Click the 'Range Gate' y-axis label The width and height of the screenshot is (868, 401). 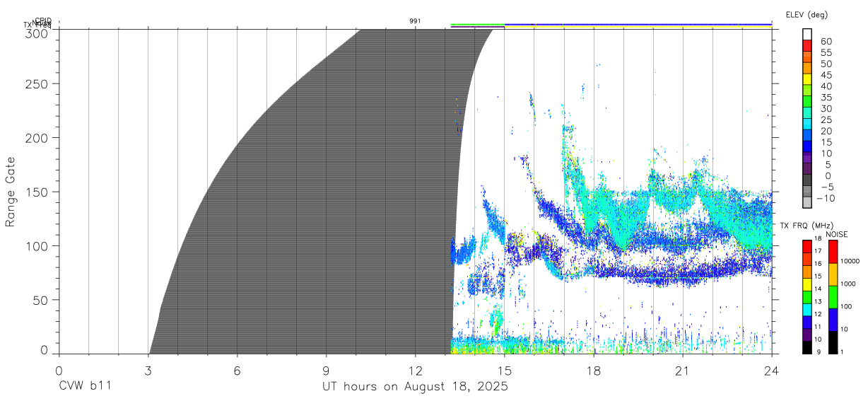[x=11, y=192]
